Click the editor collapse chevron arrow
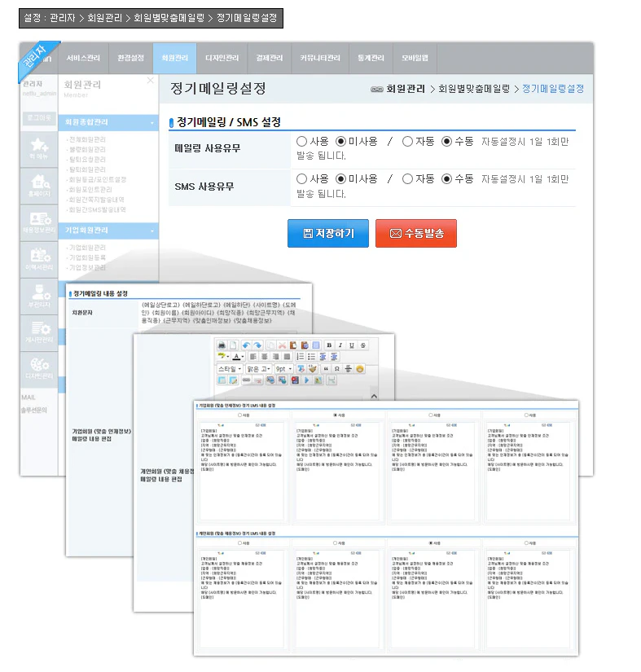The image size is (641, 672). [x=374, y=396]
